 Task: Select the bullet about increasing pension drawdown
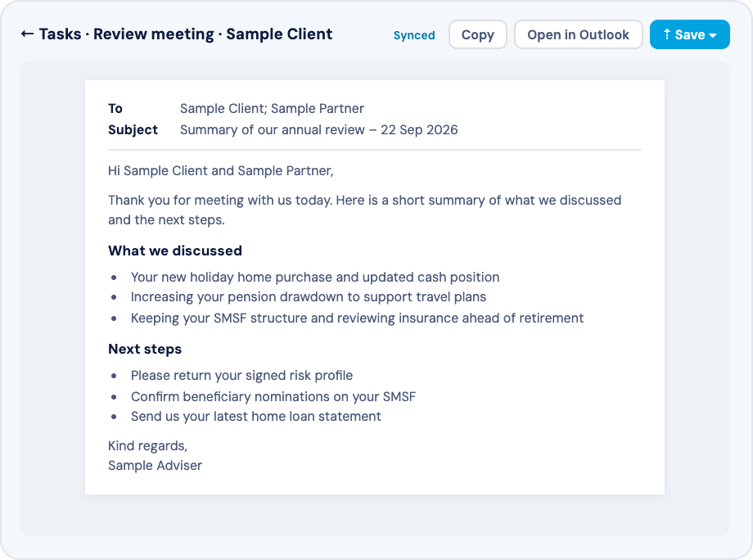[309, 297]
